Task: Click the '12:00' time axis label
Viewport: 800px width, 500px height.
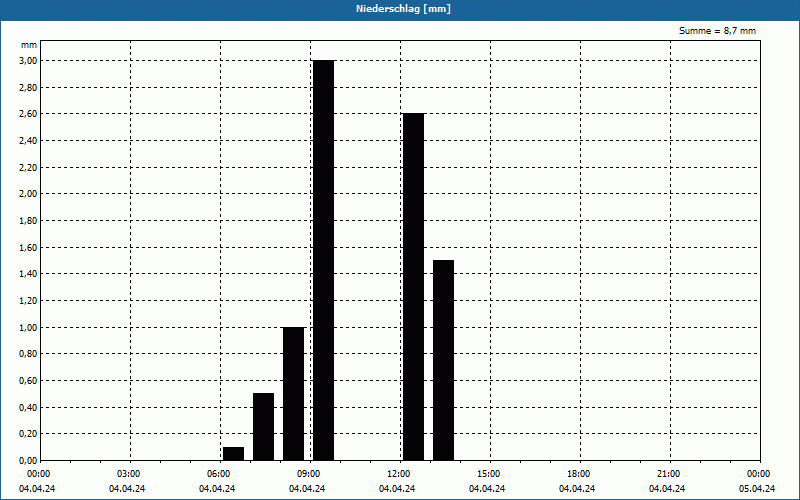Action: [x=397, y=474]
